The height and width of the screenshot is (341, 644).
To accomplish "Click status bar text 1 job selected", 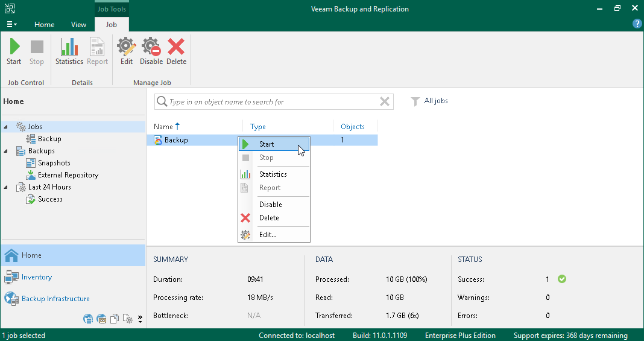I will [24, 335].
